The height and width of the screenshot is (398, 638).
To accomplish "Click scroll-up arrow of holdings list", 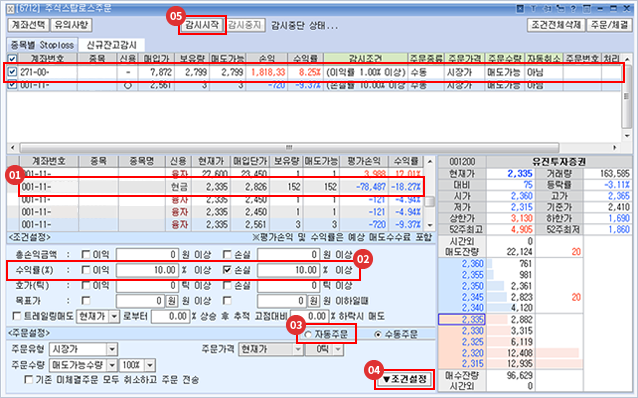I will pyautogui.click(x=430, y=162).
